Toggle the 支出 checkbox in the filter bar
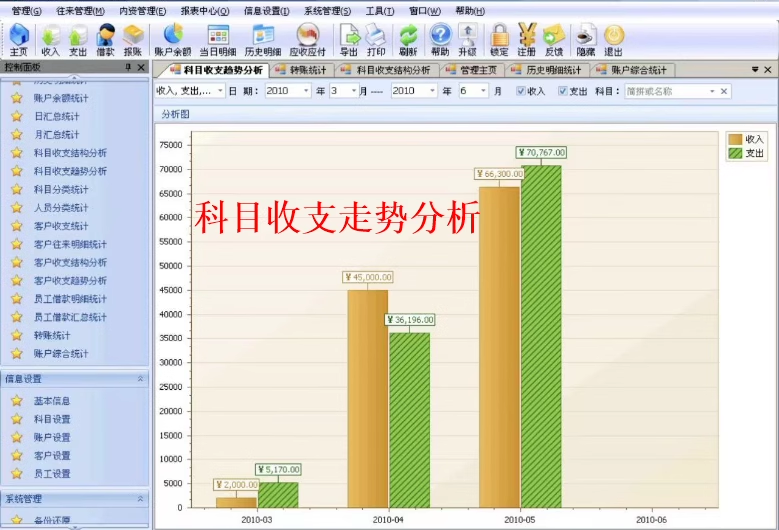The image size is (779, 530). tap(562, 91)
